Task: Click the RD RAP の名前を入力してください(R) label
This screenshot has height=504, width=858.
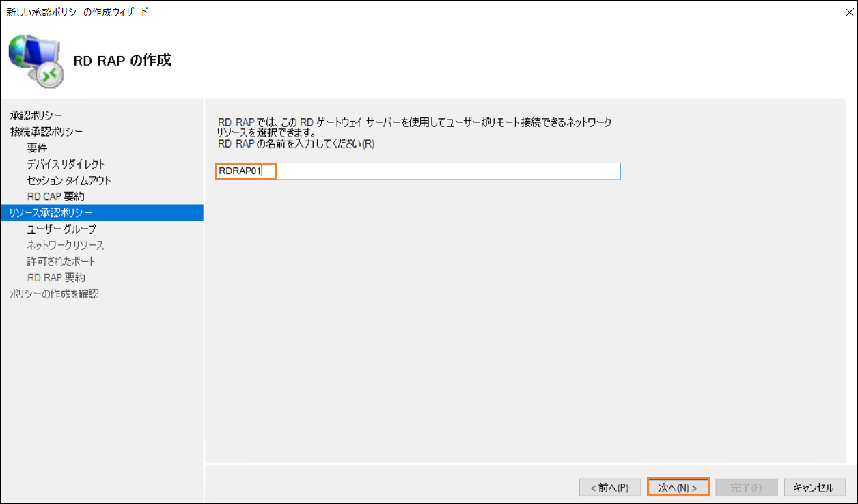Action: (x=296, y=144)
